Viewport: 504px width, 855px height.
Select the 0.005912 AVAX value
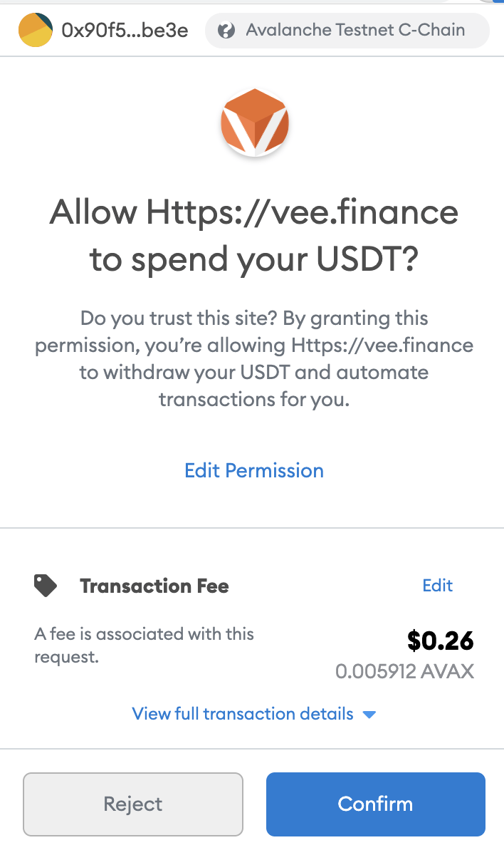pos(405,670)
